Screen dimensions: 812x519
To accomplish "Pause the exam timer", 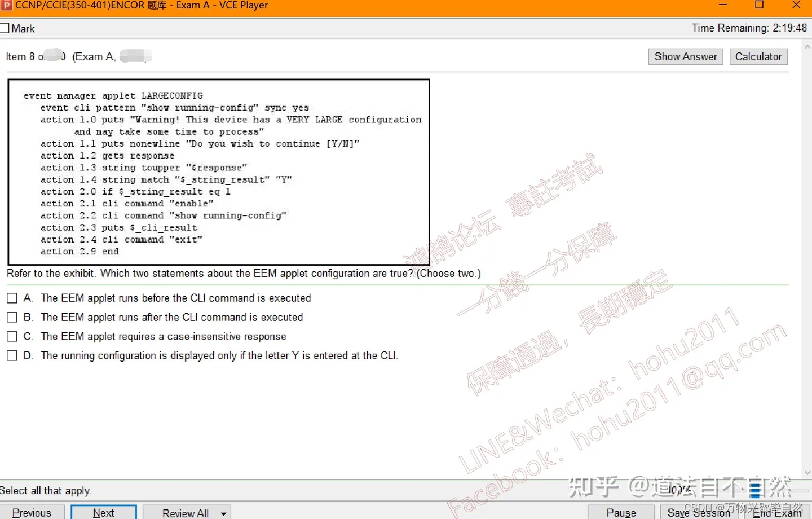I will click(621, 512).
